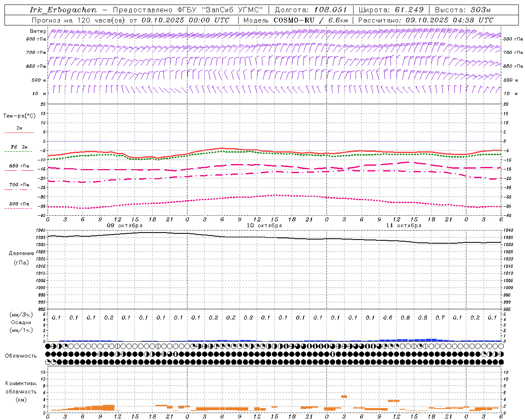The height and width of the screenshot is (420, 525).
Task: Select the date label 09 октября
Action: click(x=125, y=226)
